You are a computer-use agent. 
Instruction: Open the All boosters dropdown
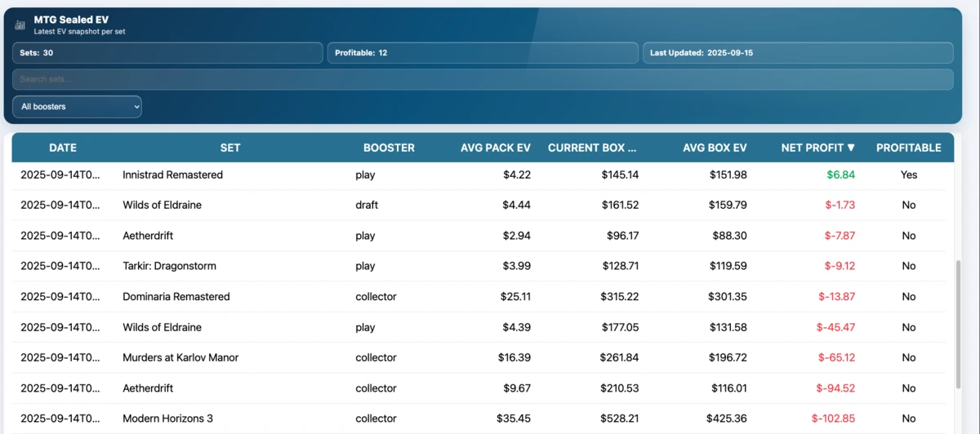(77, 107)
